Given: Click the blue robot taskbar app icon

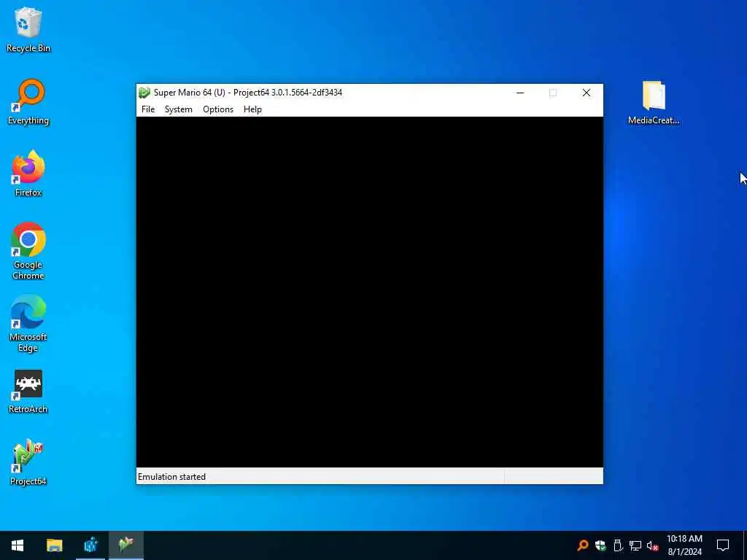Looking at the screenshot, I should coord(90,545).
